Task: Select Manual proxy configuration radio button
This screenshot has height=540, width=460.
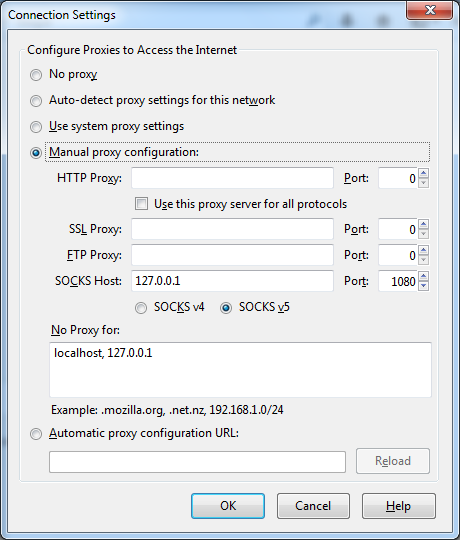Action: tap(36, 153)
